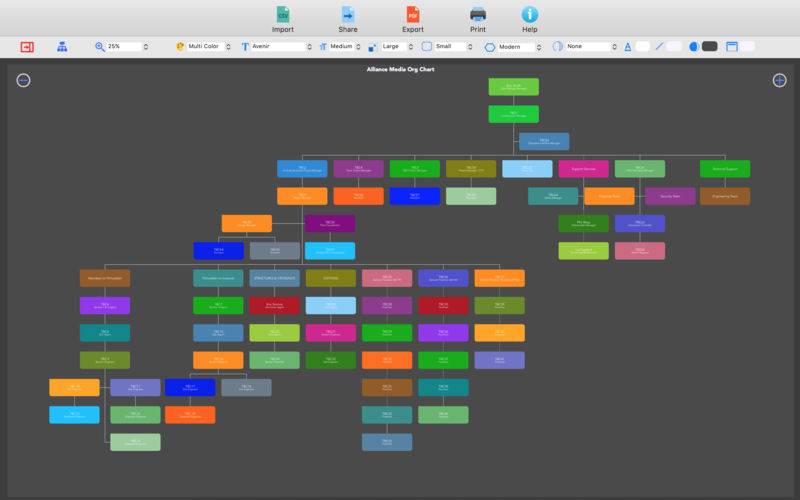
Task: Click the shadow icon beside None
Action: [x=558, y=46]
